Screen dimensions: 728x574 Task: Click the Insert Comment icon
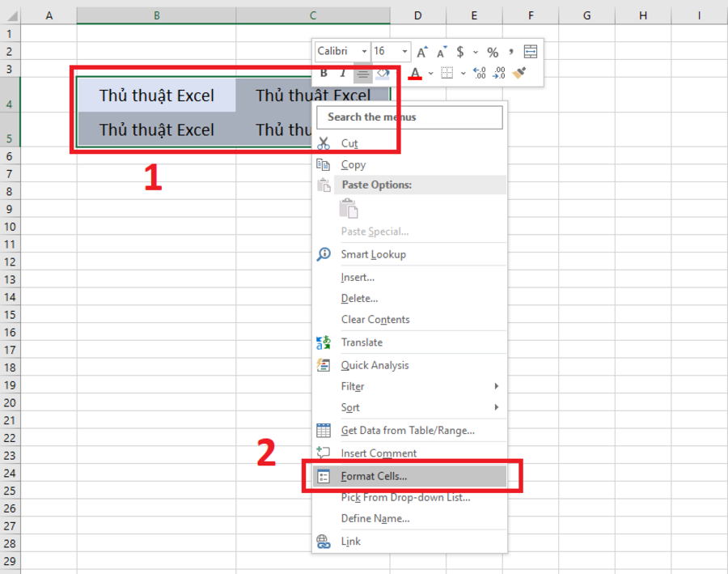[x=323, y=453]
